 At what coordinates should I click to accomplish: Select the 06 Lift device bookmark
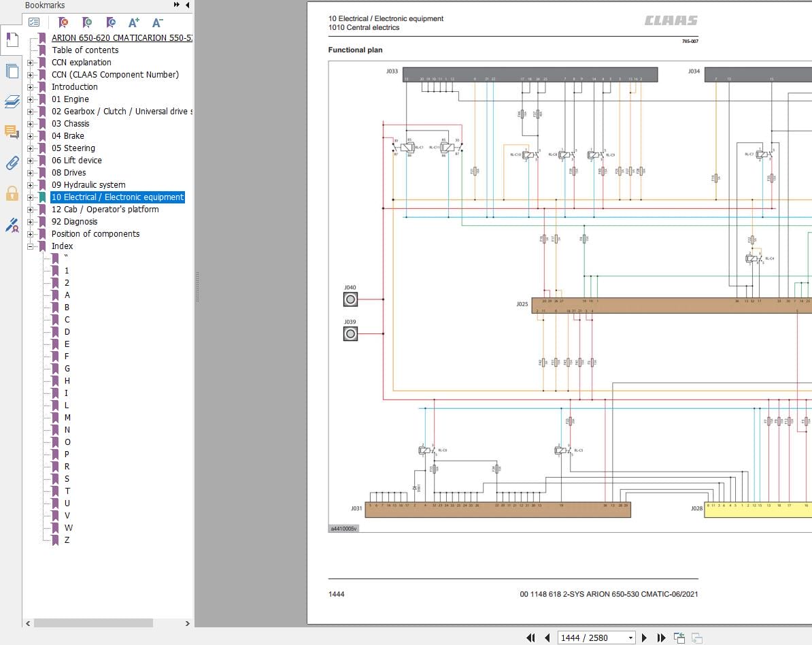[77, 161]
